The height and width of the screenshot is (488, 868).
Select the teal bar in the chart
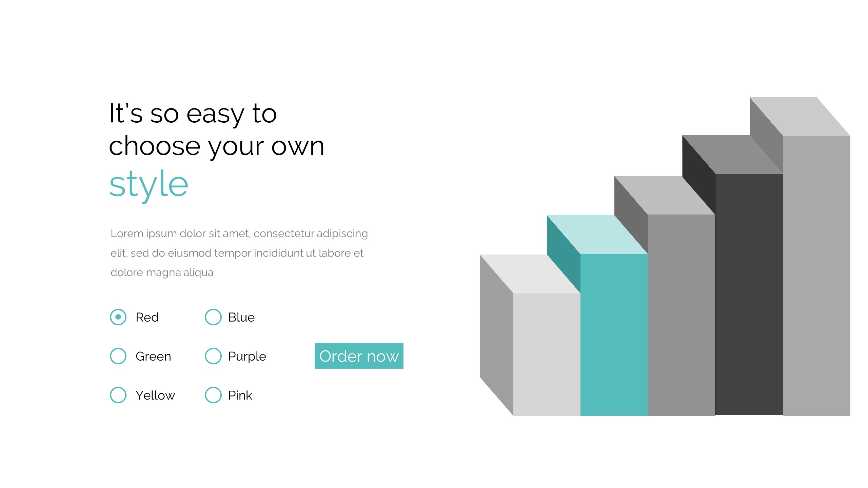coord(614,334)
